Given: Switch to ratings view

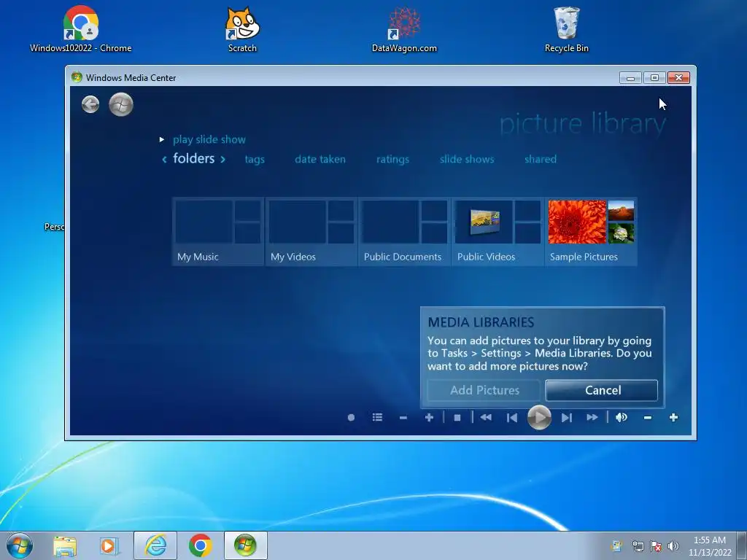Looking at the screenshot, I should tap(392, 160).
